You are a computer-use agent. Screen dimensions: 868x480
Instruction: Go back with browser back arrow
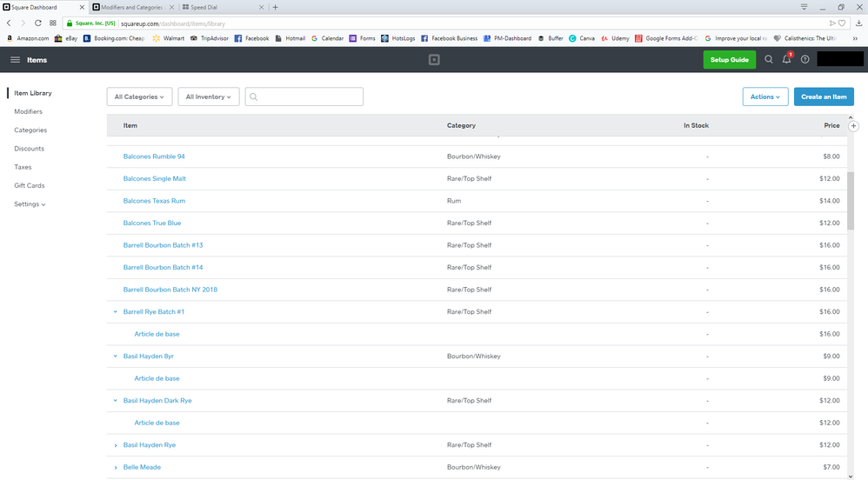click(x=9, y=23)
